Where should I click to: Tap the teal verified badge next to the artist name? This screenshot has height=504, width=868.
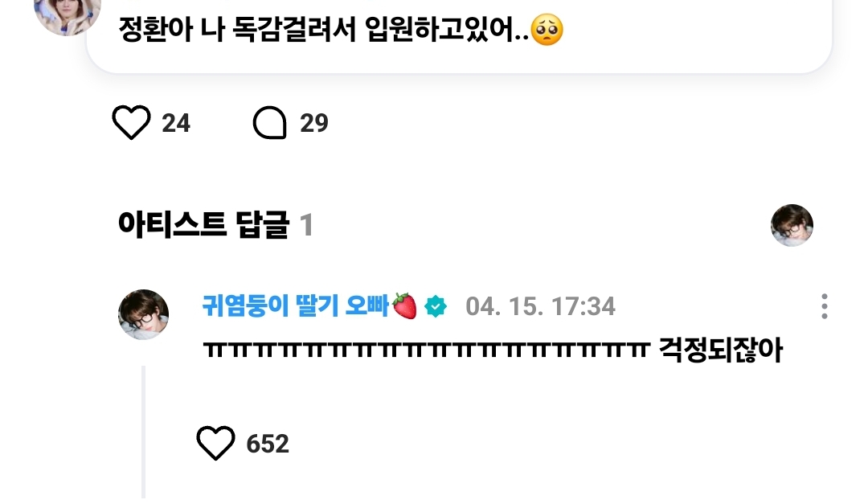tap(436, 306)
